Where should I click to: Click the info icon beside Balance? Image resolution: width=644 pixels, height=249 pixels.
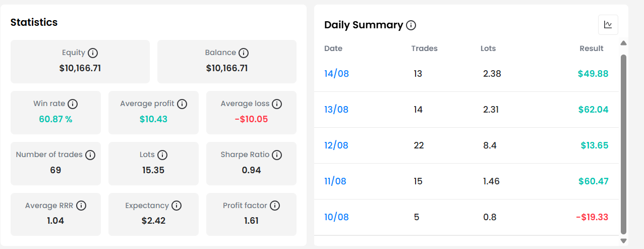pyautogui.click(x=244, y=53)
